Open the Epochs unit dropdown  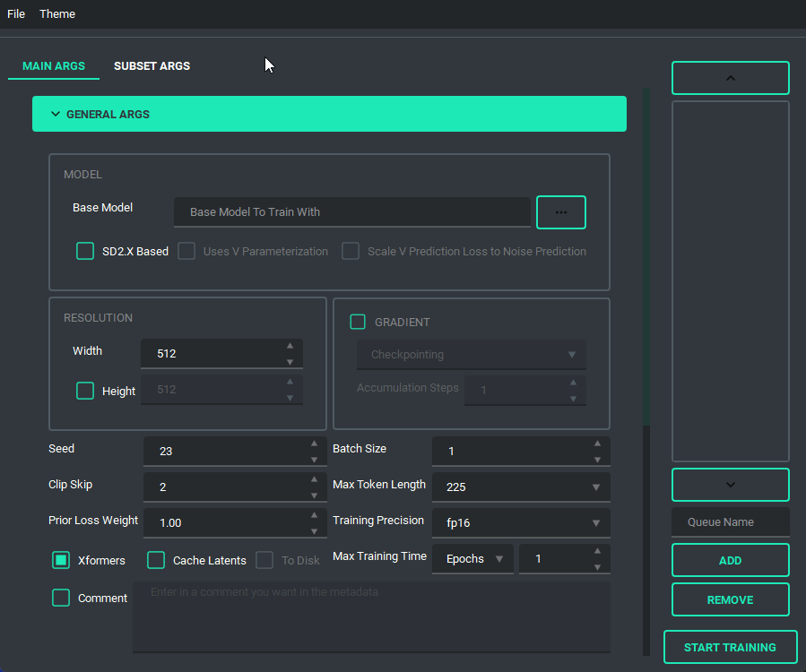coord(472,559)
